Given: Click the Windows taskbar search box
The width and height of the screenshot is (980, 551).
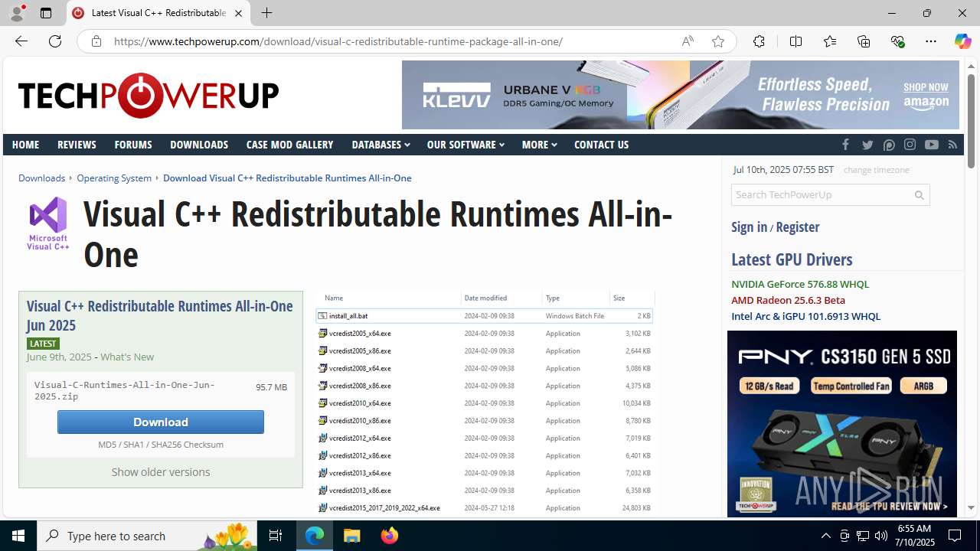Looking at the screenshot, I should (147, 536).
